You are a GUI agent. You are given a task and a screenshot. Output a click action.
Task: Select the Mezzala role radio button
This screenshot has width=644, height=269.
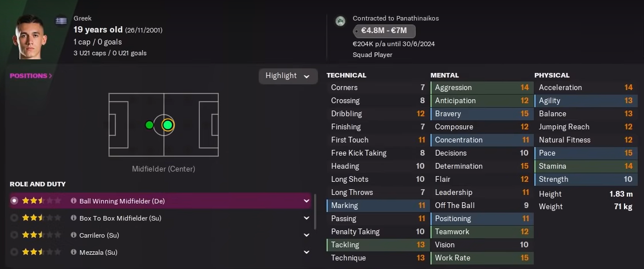tap(14, 252)
